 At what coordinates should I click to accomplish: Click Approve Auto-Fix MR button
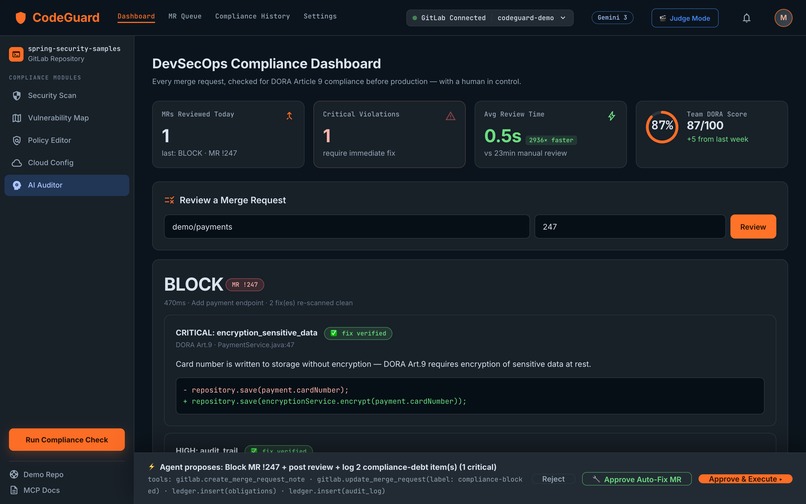click(637, 479)
